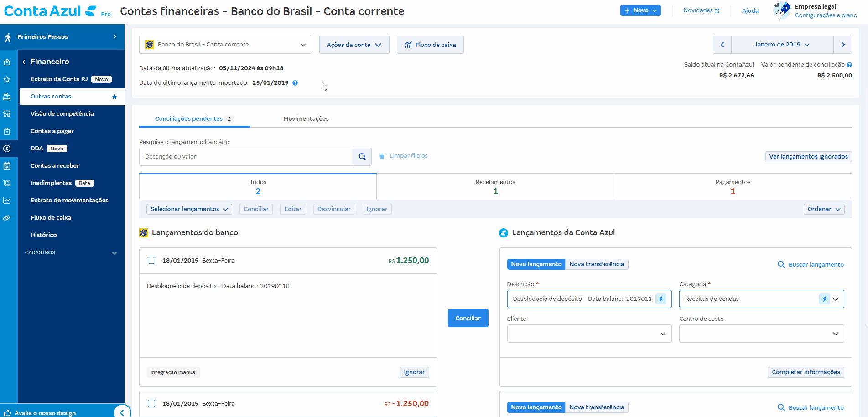Click the walking person Primeiros Passos icon
Screen dimensions: 868x417
8,37
